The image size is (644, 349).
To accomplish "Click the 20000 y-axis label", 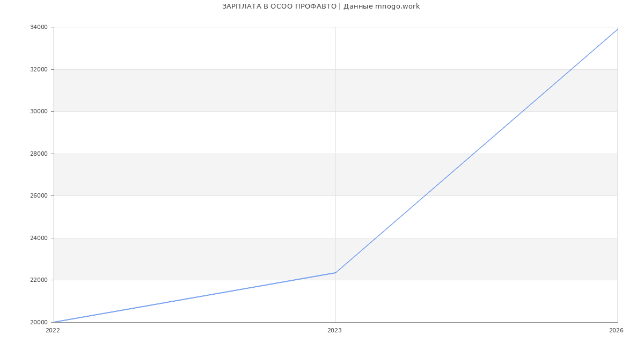I will (39, 322).
